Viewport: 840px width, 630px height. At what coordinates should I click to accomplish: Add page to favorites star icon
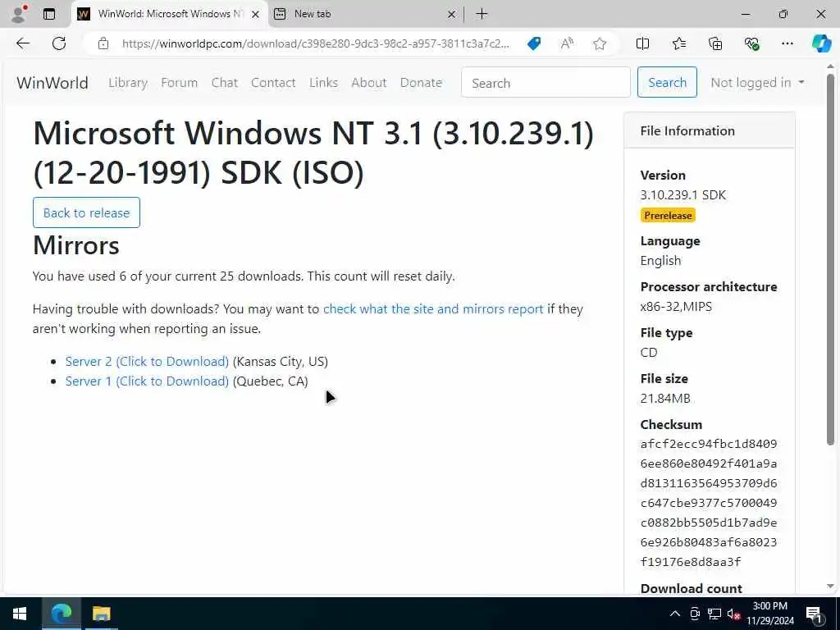click(x=600, y=43)
